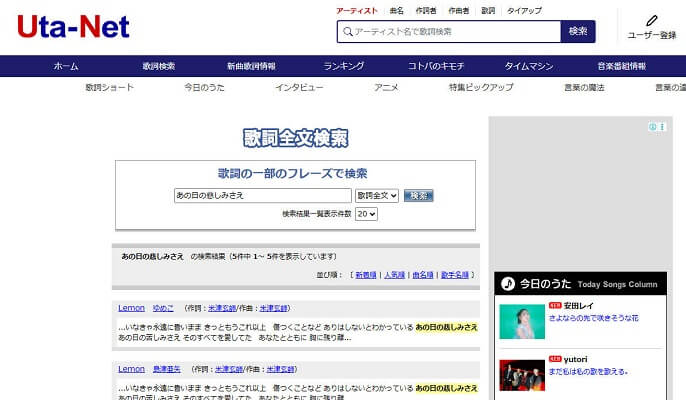
Task: Open ホーム in the navigation bar
Action: [x=66, y=66]
